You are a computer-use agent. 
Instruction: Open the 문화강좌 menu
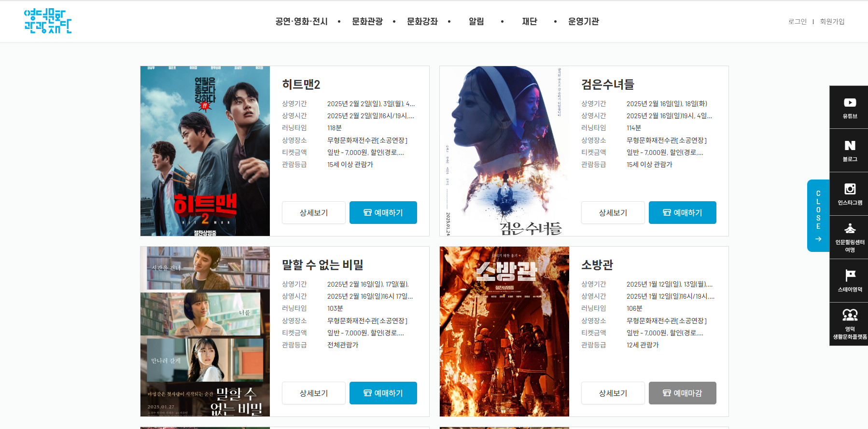point(422,22)
